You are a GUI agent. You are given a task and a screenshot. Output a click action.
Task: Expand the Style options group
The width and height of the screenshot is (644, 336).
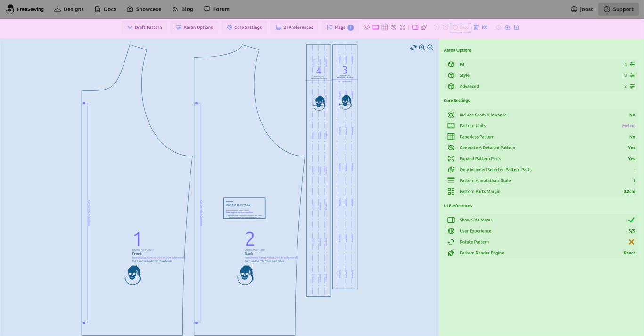tap(541, 75)
